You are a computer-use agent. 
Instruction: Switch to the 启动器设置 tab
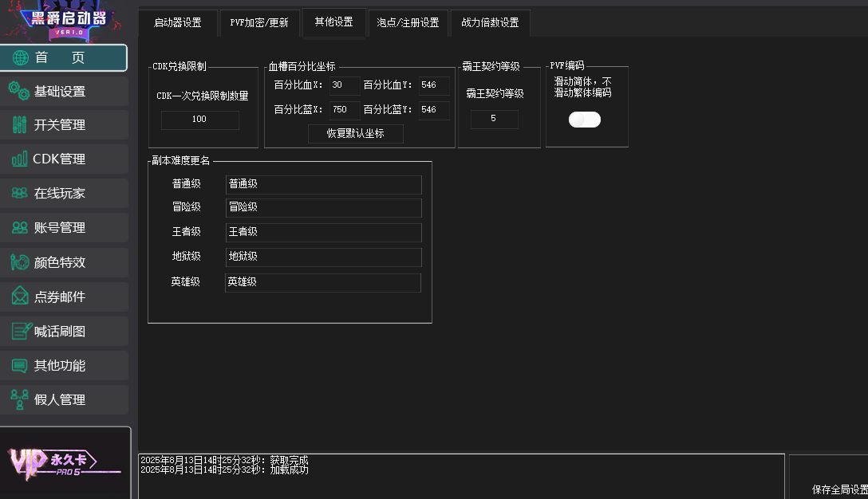tap(177, 23)
